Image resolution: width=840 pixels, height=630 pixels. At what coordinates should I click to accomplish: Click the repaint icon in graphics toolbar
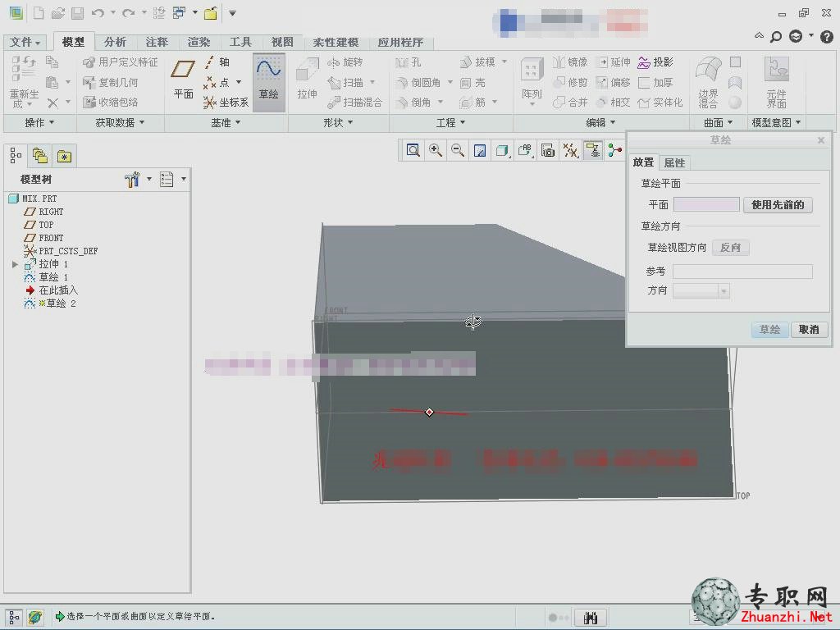pyautogui.click(x=480, y=151)
